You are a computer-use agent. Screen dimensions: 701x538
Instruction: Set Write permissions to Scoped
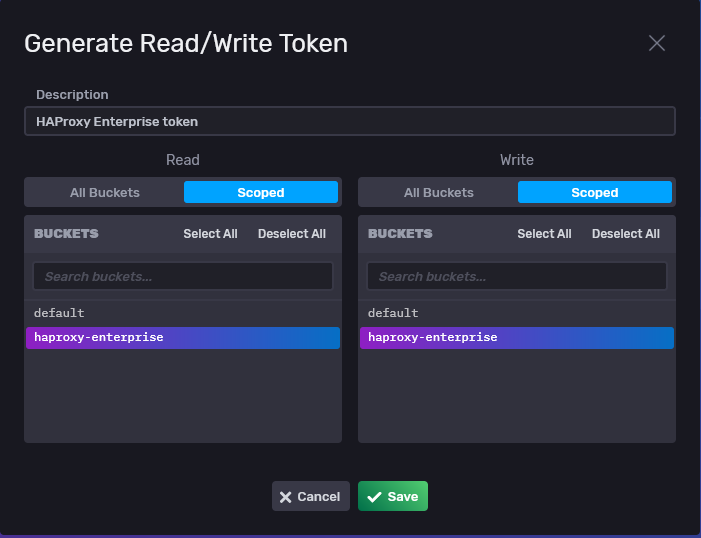tap(594, 193)
